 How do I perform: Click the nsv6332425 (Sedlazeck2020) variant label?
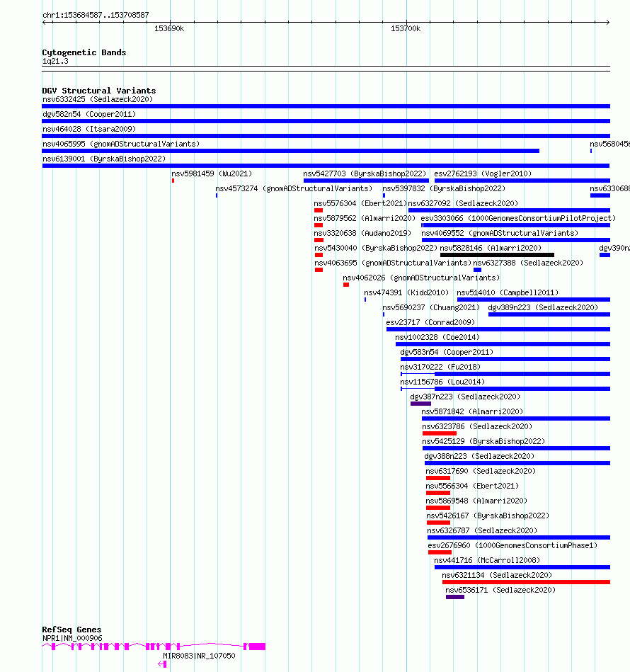98,99
